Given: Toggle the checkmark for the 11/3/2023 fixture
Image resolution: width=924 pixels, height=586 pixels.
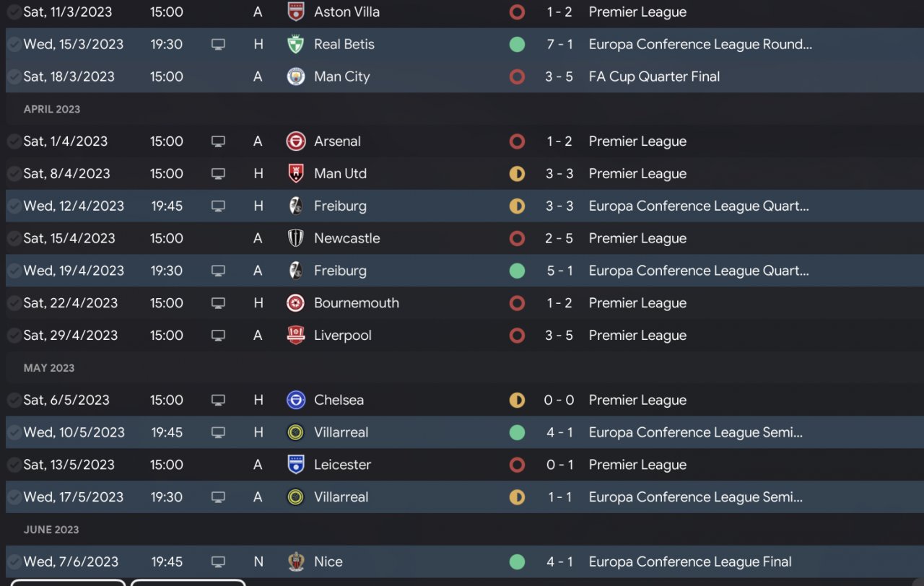Looking at the screenshot, I should tap(14, 12).
